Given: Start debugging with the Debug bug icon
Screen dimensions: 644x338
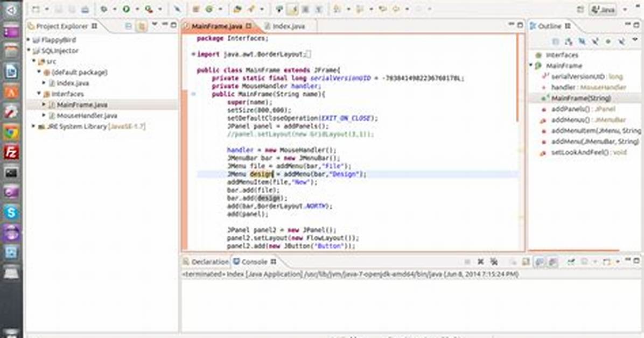Looking at the screenshot, I should (104, 9).
